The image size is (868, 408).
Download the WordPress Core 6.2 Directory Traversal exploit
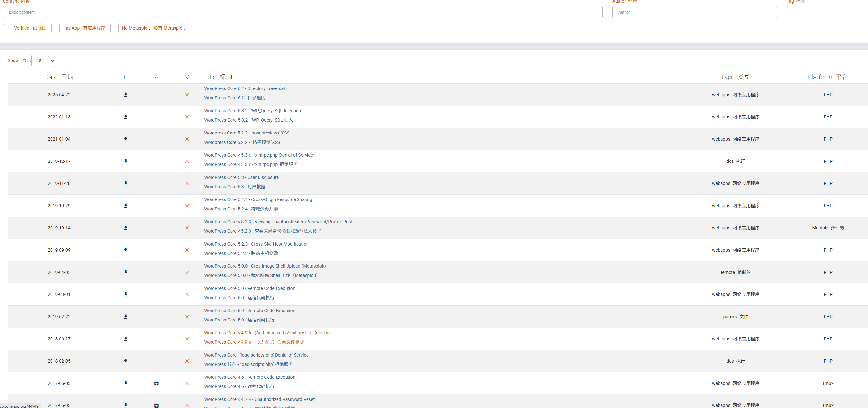(x=125, y=95)
